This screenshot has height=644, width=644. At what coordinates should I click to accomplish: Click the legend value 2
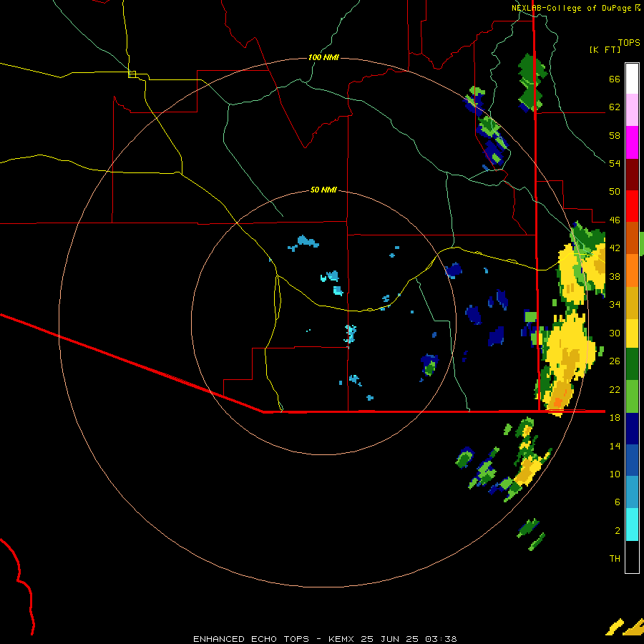[x=617, y=531]
